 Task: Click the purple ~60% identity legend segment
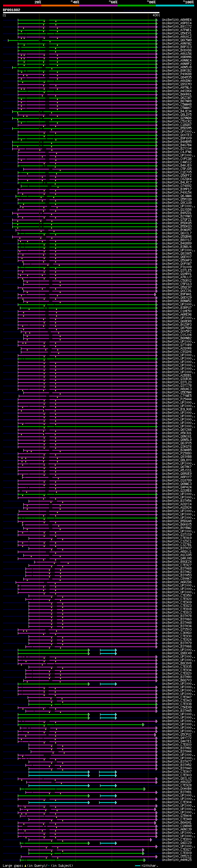coord(99,6)
